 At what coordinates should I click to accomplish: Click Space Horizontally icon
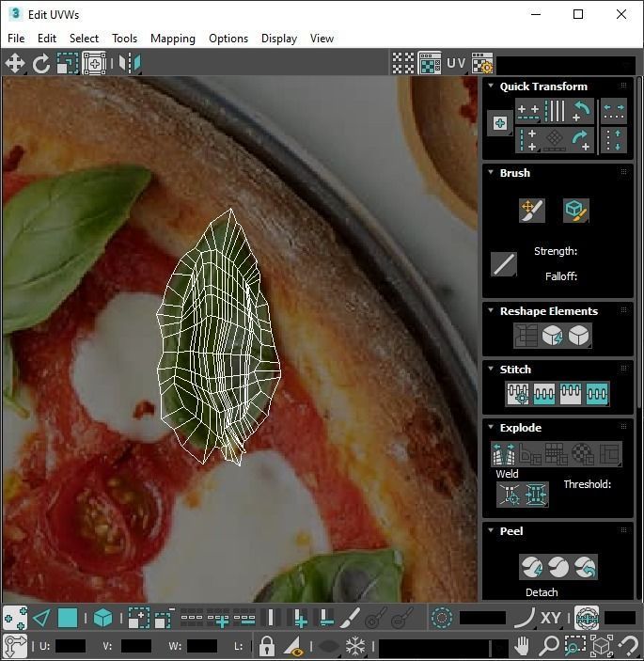[614, 111]
